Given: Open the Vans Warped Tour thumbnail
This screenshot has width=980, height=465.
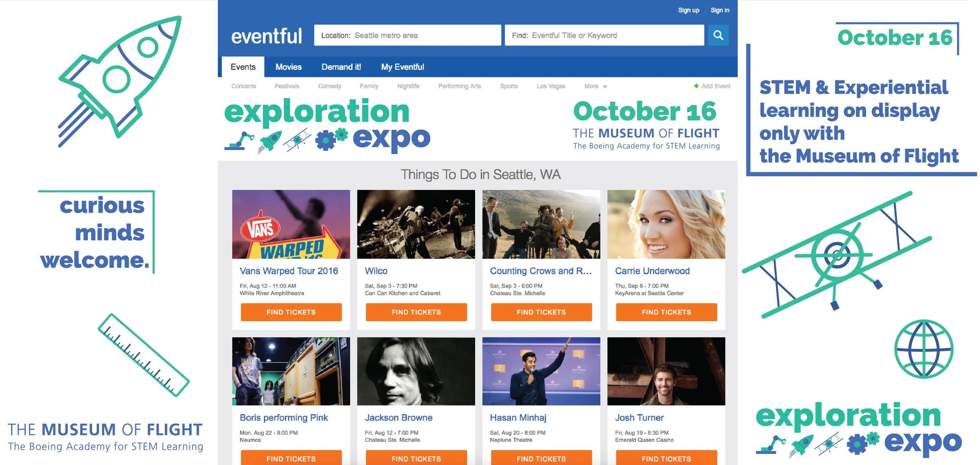Looking at the screenshot, I should tap(291, 224).
